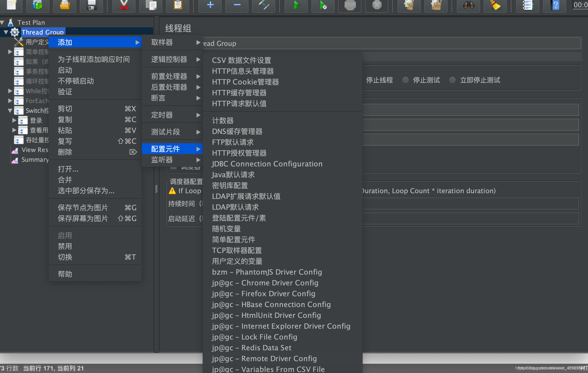This screenshot has height=373, width=588.
Task: Open the 取样器 submenu
Action: click(x=172, y=43)
